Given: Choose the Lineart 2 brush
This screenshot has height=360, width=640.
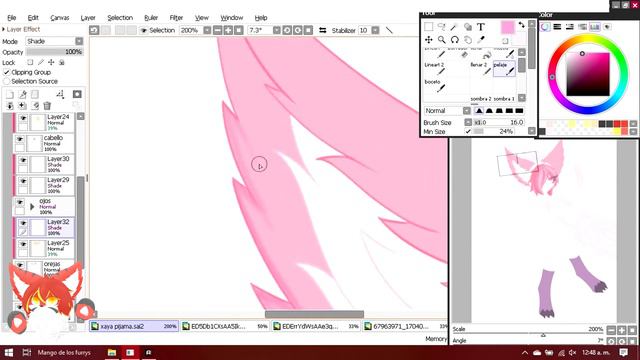Looking at the screenshot, I should tap(435, 69).
